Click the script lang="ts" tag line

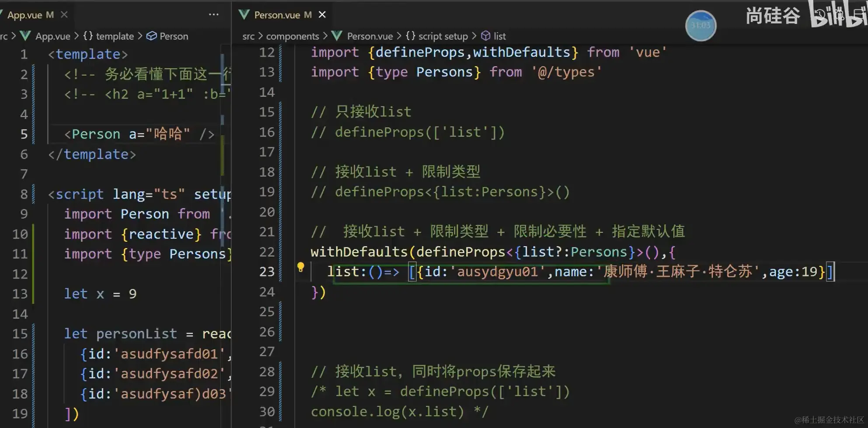(139, 194)
